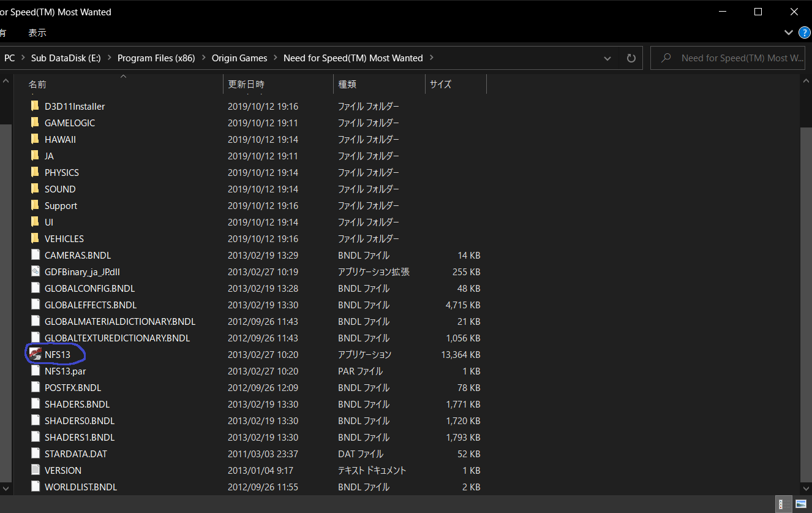812x513 pixels.
Task: Click the NFS13 application icon
Action: 35,354
